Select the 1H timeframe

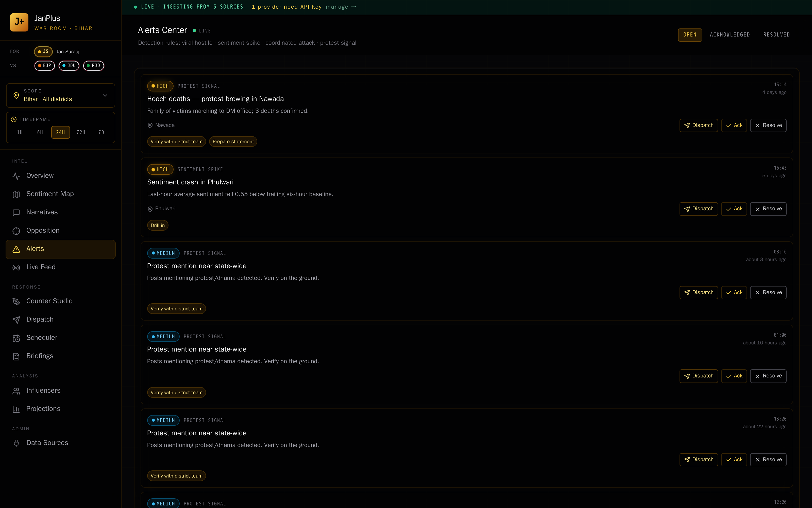(20, 132)
